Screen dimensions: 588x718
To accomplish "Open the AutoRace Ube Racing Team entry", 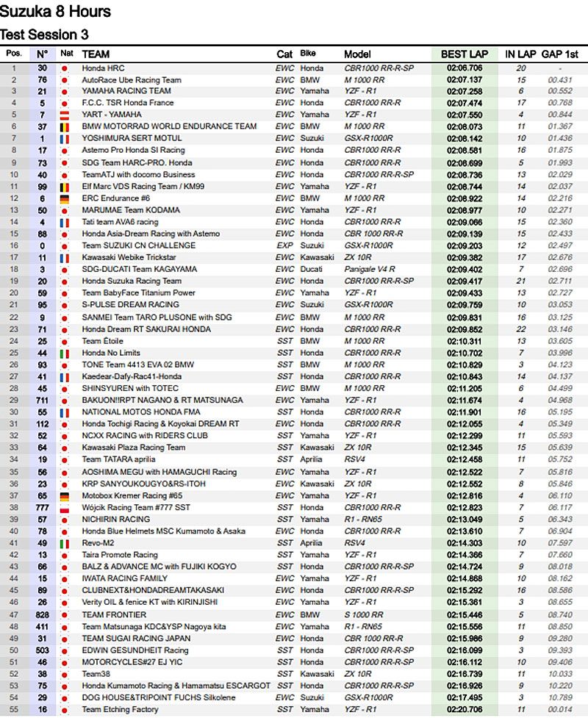I will (132, 79).
